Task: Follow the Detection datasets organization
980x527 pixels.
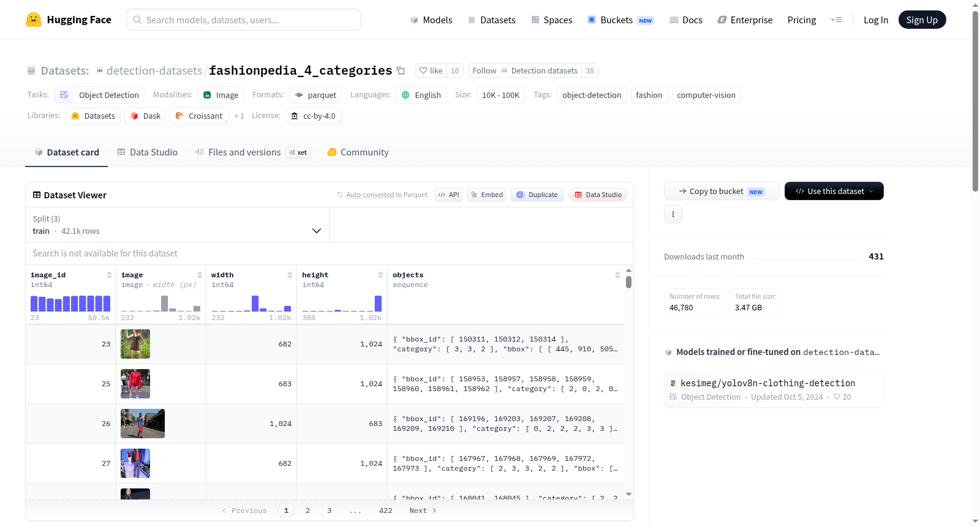Action: point(525,70)
